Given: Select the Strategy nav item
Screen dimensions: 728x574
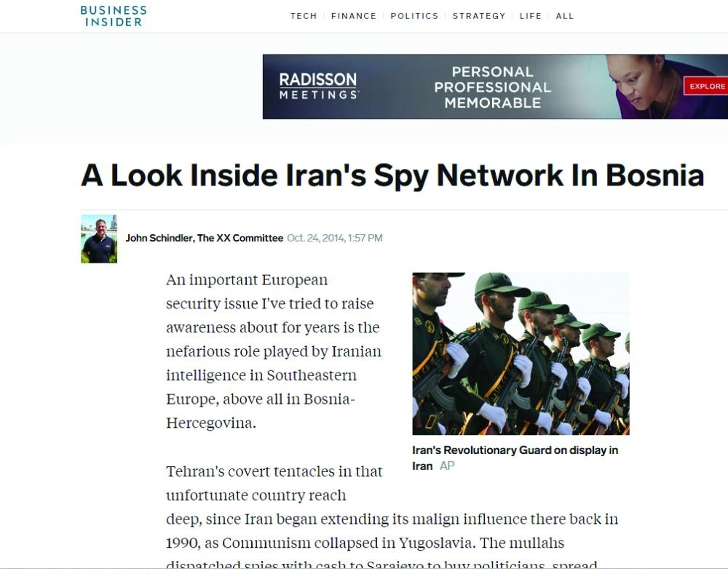Looking at the screenshot, I should 479,16.
